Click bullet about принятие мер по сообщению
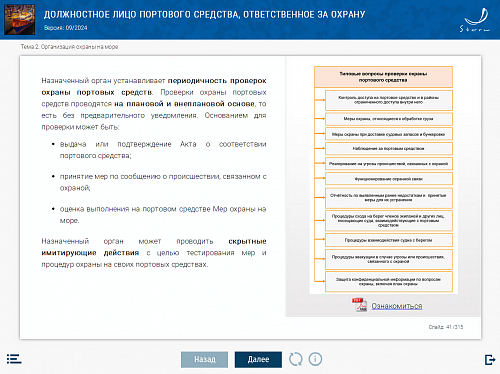This screenshot has height=374, width=500. (163, 182)
